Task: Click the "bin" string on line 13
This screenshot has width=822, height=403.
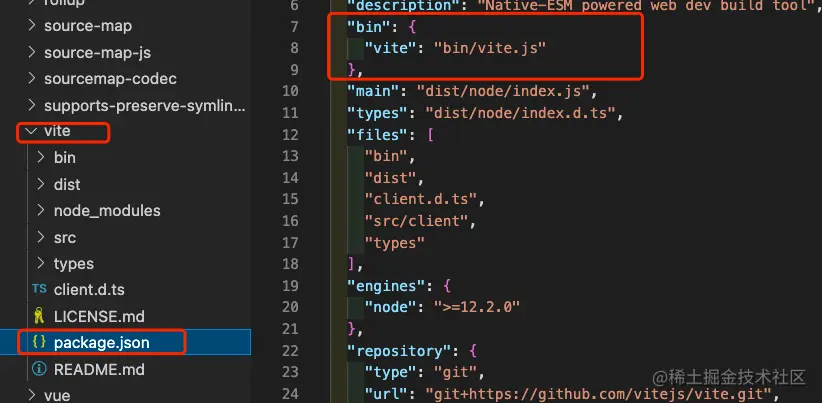Action: click(x=386, y=156)
